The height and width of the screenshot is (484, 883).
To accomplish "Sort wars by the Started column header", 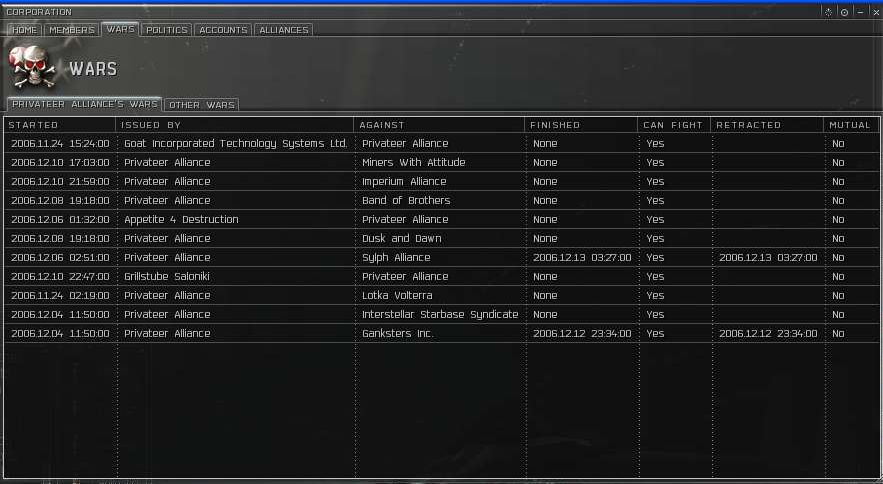I will click(x=59, y=125).
